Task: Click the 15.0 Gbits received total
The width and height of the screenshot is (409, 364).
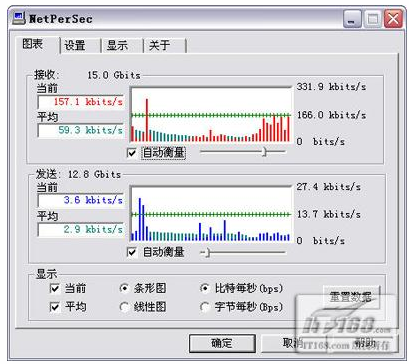Action: [114, 75]
